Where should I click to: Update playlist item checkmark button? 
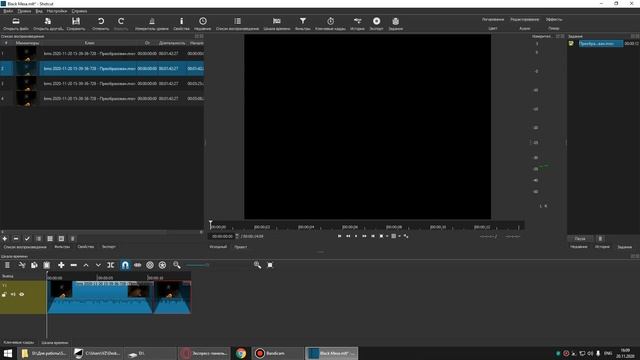coord(27,239)
